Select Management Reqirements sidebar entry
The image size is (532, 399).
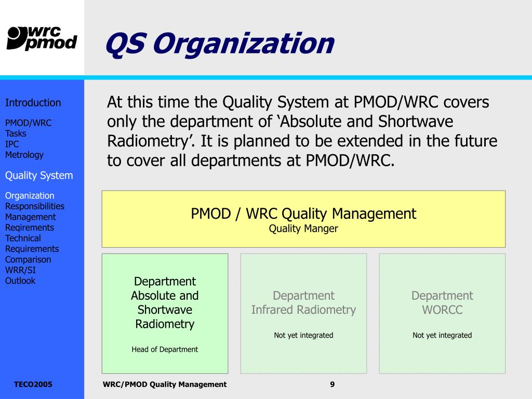30,222
